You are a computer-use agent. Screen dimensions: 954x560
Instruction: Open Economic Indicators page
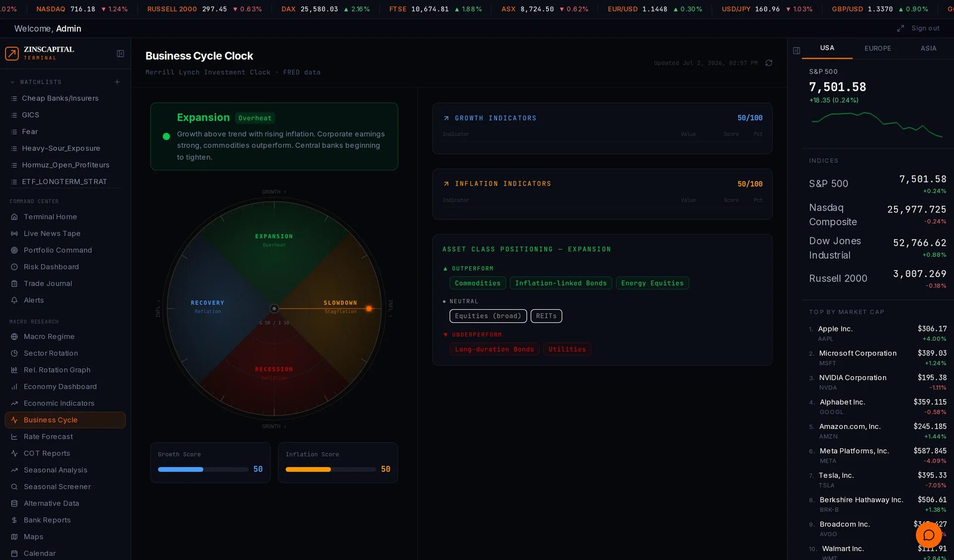coord(65,403)
